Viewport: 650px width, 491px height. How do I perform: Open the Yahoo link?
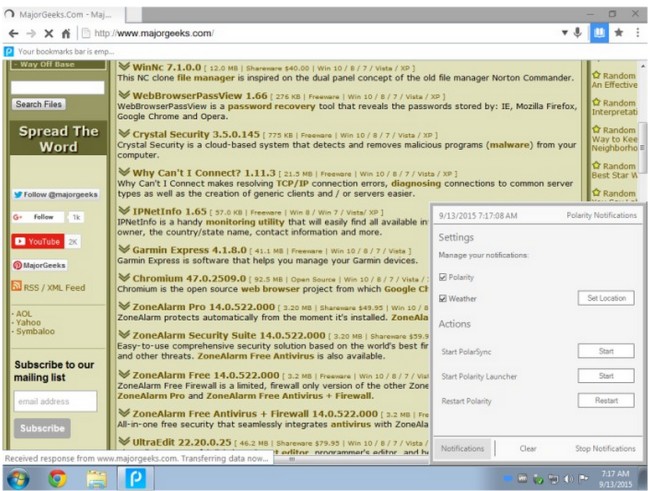pyautogui.click(x=28, y=323)
